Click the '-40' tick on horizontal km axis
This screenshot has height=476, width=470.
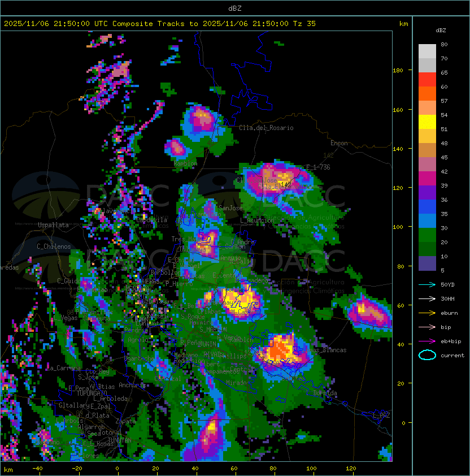point(38,469)
